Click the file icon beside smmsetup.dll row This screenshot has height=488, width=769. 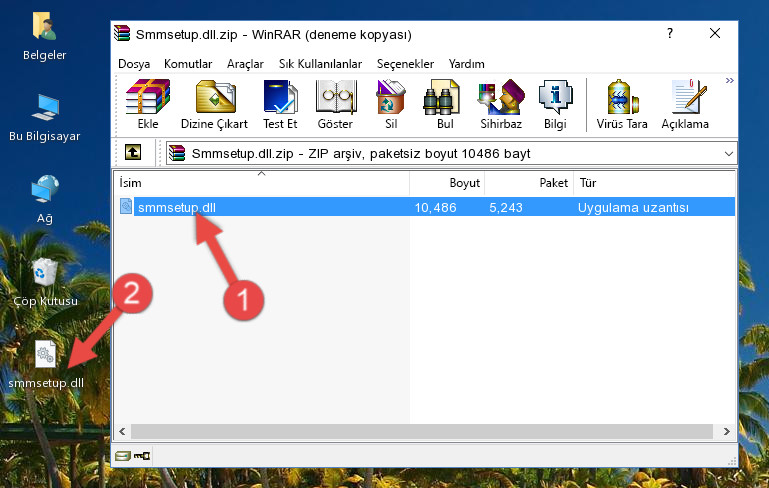(x=126, y=206)
